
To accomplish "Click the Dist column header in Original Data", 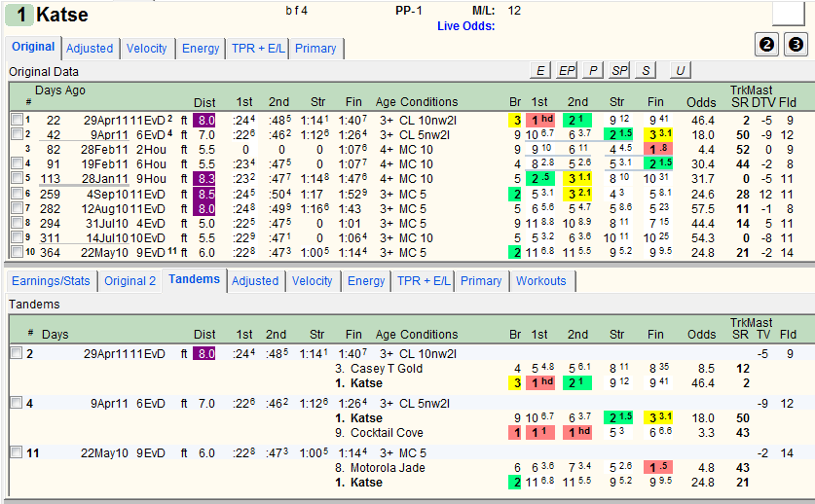I will click(x=204, y=102).
